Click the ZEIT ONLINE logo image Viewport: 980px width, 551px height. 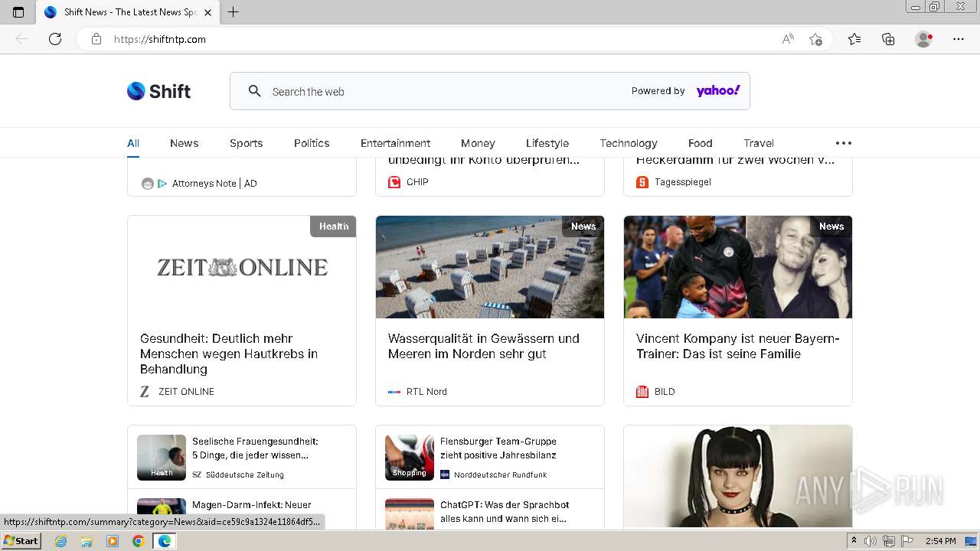pos(242,267)
